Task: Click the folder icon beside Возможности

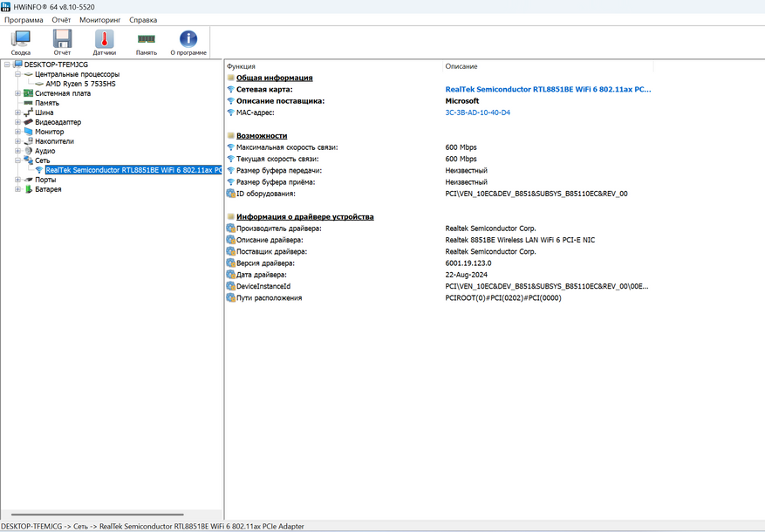Action: pyautogui.click(x=231, y=135)
